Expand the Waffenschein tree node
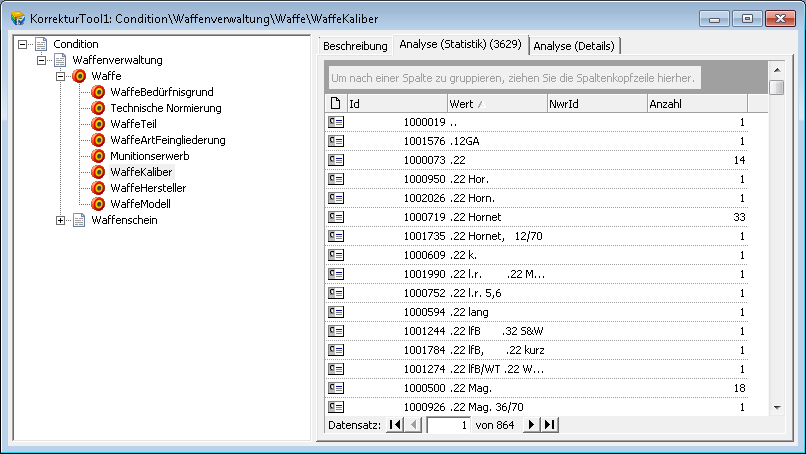 [x=61, y=220]
